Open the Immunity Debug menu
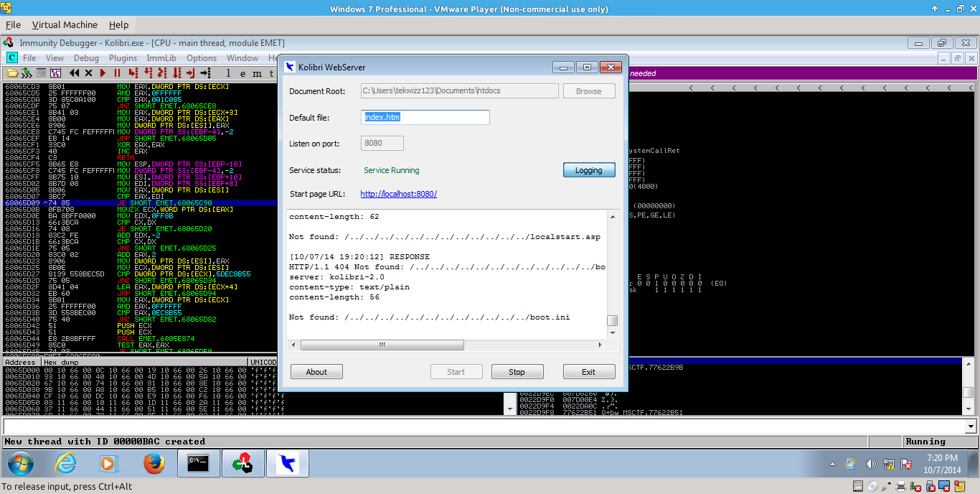The width and height of the screenshot is (980, 494). point(87,58)
